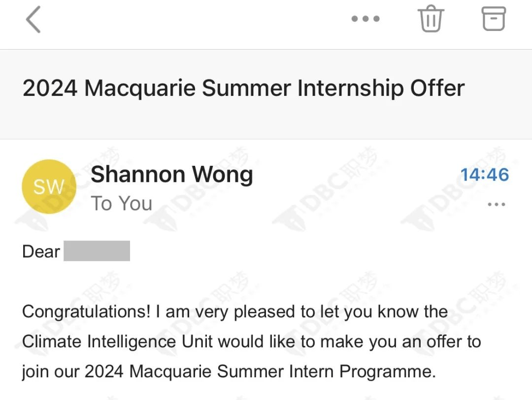Click the word 'join' starting the last line
Screen dimensions: 532x400
pos(34,371)
